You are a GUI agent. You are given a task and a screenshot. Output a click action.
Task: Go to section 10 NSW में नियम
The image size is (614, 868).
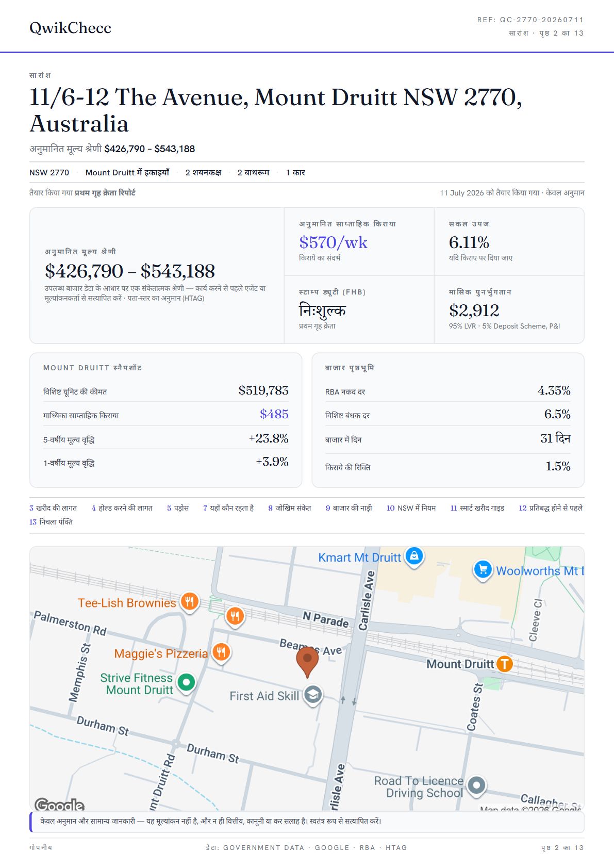[x=411, y=508]
